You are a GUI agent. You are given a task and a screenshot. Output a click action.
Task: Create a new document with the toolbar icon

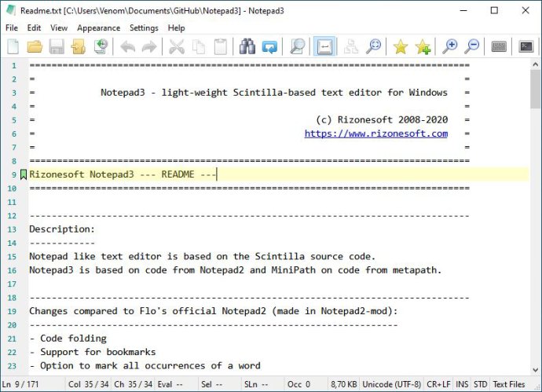[x=13, y=46]
